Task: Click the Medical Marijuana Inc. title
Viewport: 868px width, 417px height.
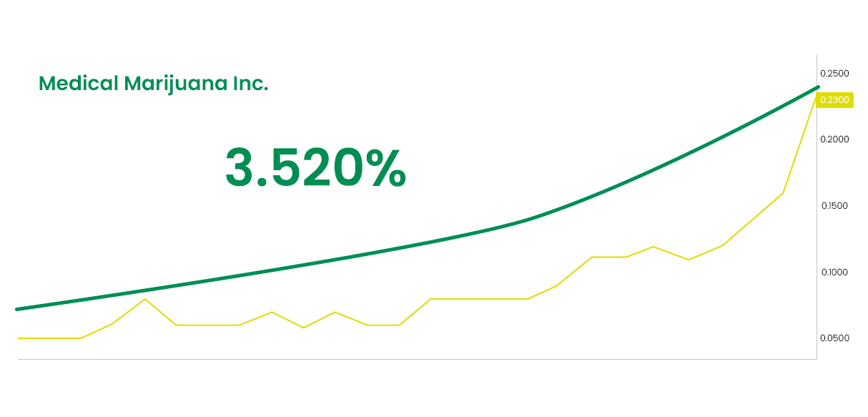Action: point(154,84)
